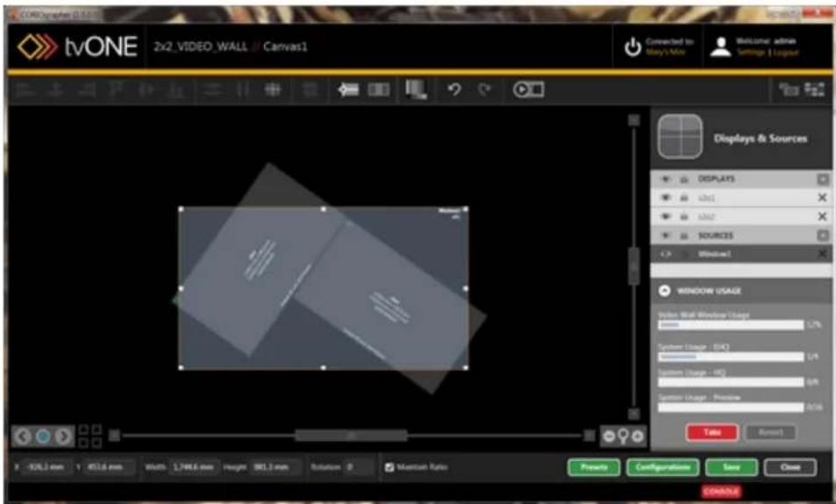Click the Close button at bottom right
Screen dimensions: 836x504
coord(790,467)
